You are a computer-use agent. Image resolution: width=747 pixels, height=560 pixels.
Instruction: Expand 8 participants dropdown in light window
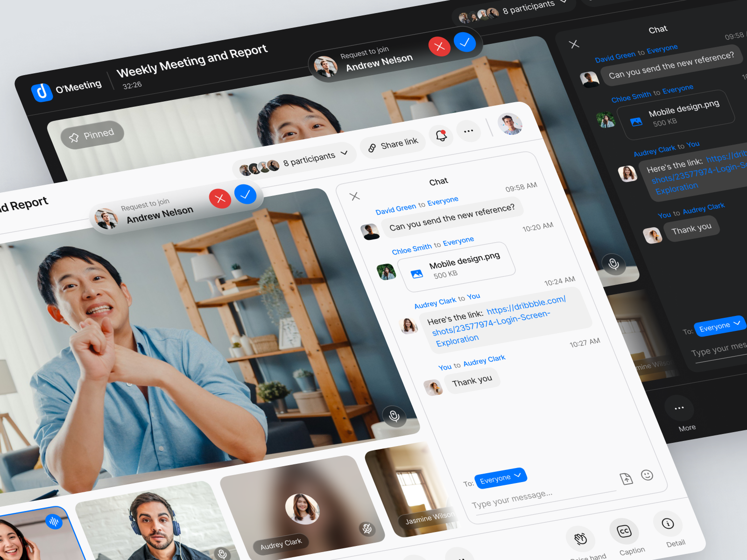294,160
